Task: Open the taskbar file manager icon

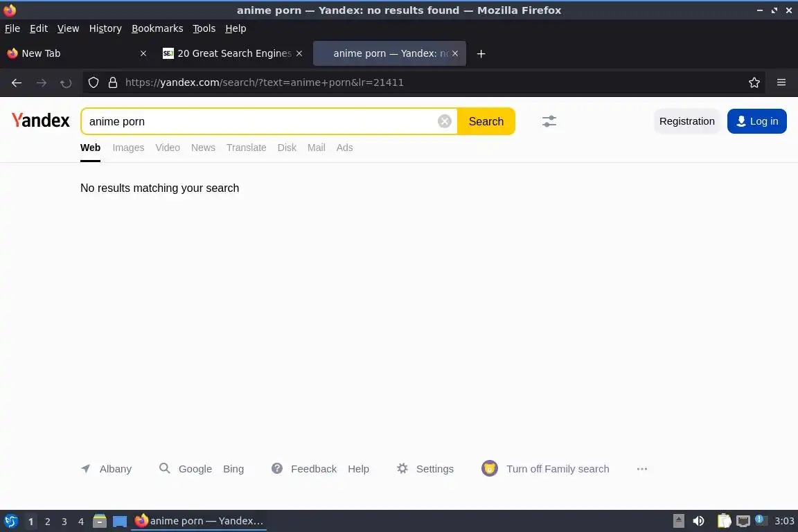Action: click(99, 521)
